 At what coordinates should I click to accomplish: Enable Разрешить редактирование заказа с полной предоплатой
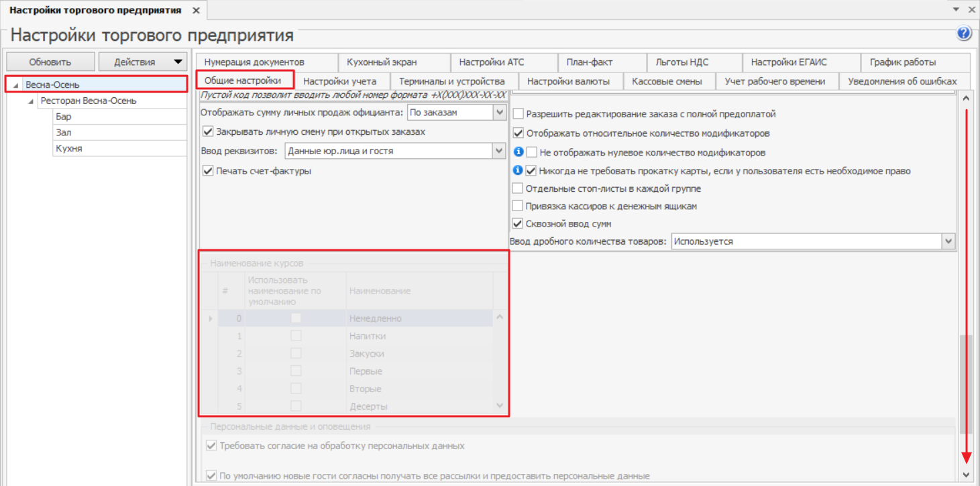click(518, 115)
